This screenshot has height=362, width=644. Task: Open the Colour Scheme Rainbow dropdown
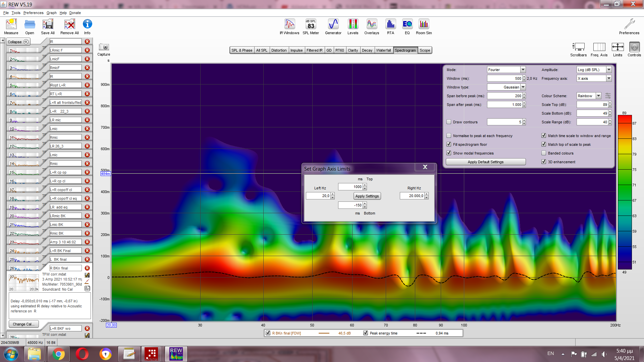(x=598, y=96)
